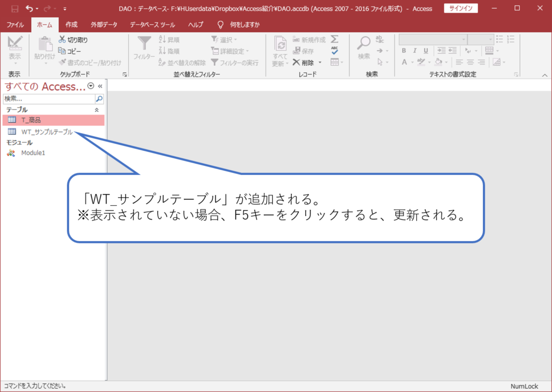Click the 検索... navigation search field
This screenshot has height=392, width=552.
pos(49,99)
